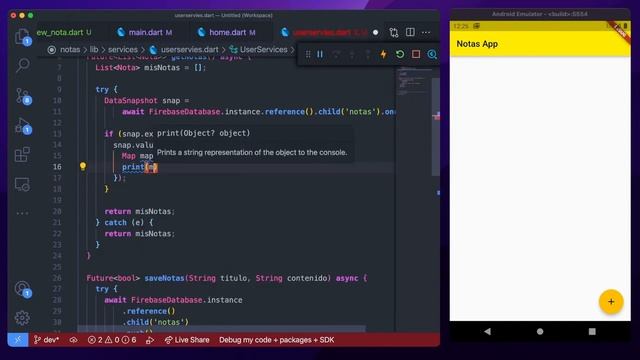
Task: Click Notas App title in emulator
Action: pyautogui.click(x=477, y=44)
